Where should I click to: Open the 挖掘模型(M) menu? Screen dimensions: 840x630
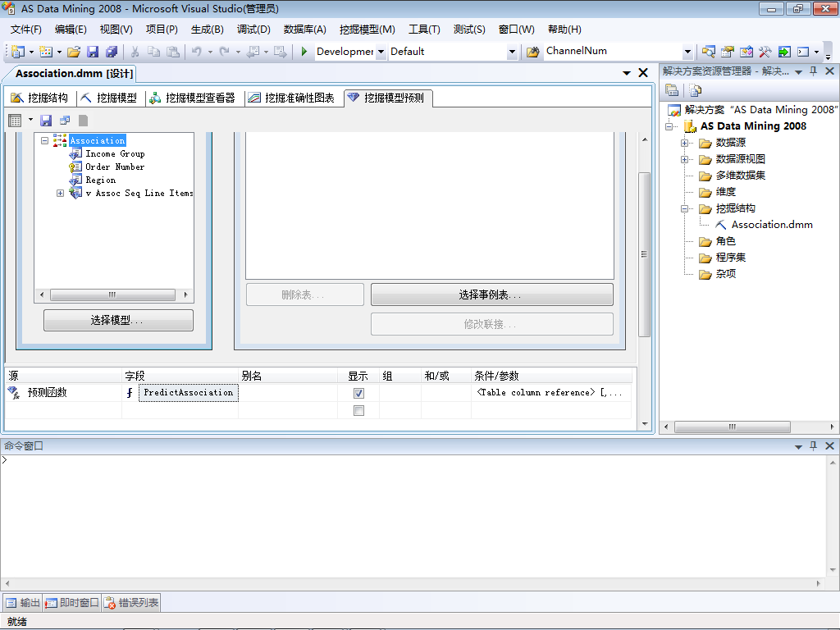pyautogui.click(x=367, y=30)
